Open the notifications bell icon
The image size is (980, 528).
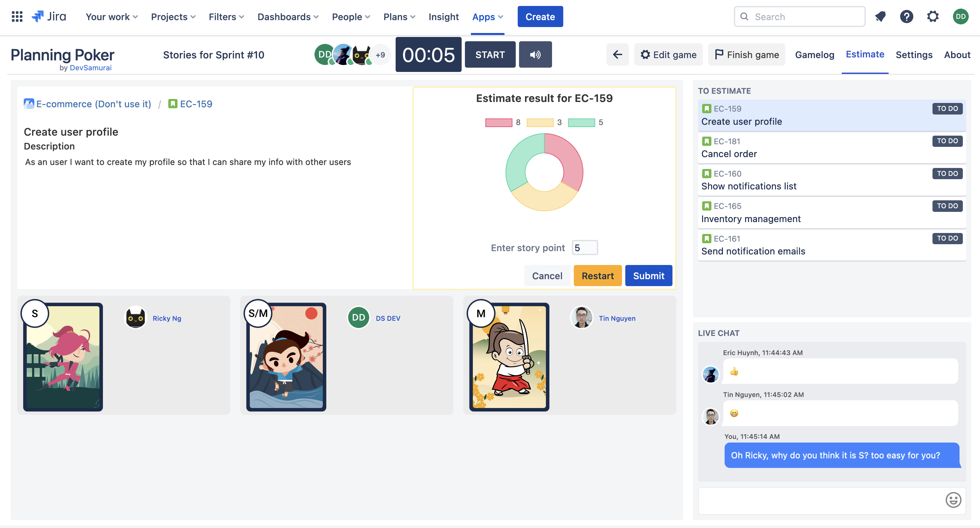click(x=880, y=17)
